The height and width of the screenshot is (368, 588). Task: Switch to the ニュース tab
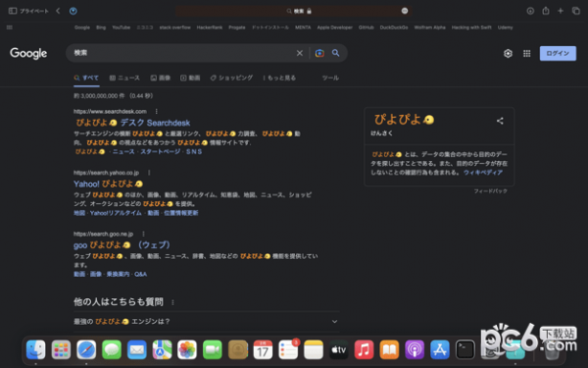click(124, 78)
